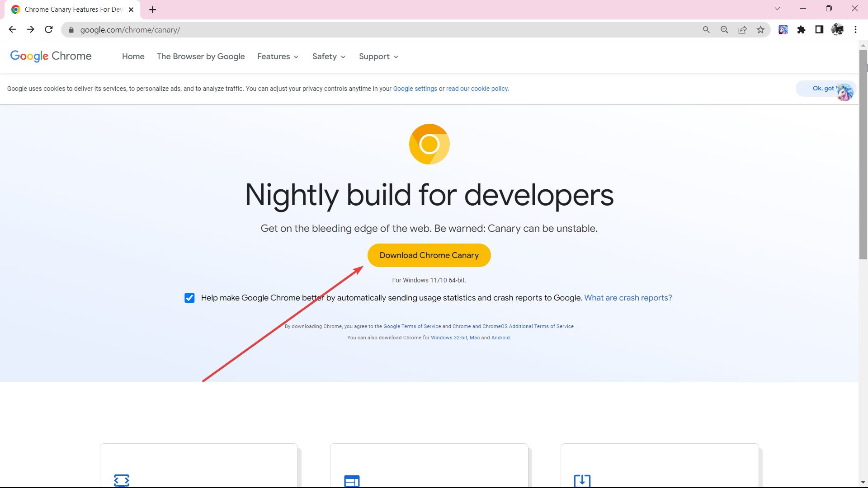Minimize the Chrome window
The image size is (868, 488).
[x=803, y=9]
